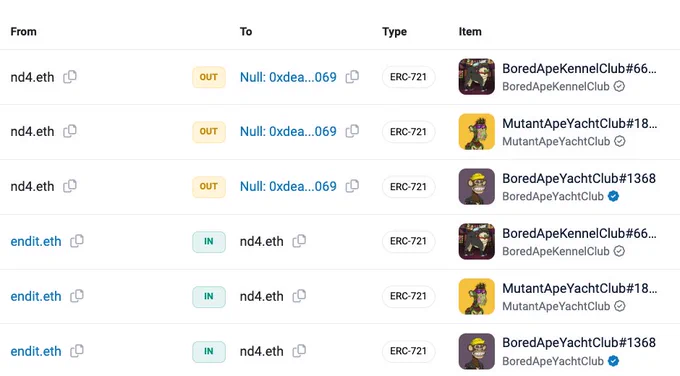Open MutantApeYachtClub collection name in IN row
This screenshot has height=376, width=680.
[x=556, y=306]
